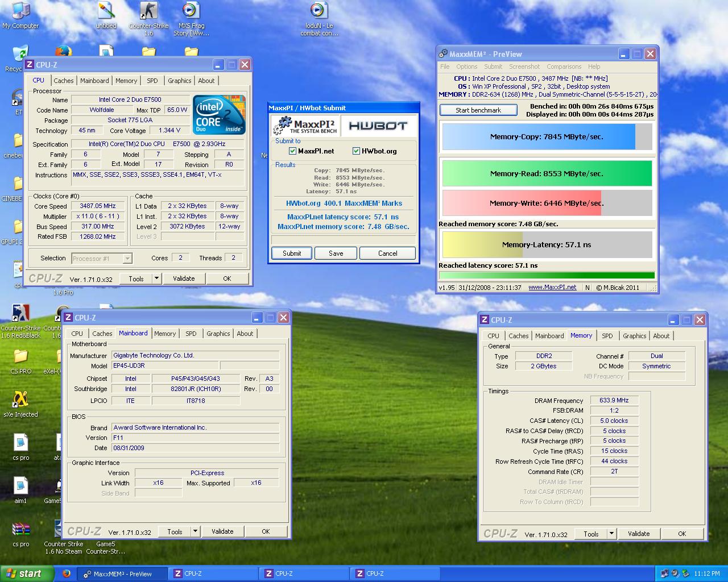The image size is (728, 582).
Task: Click the motherboard Model EP45-UD3R field
Action: click(165, 366)
